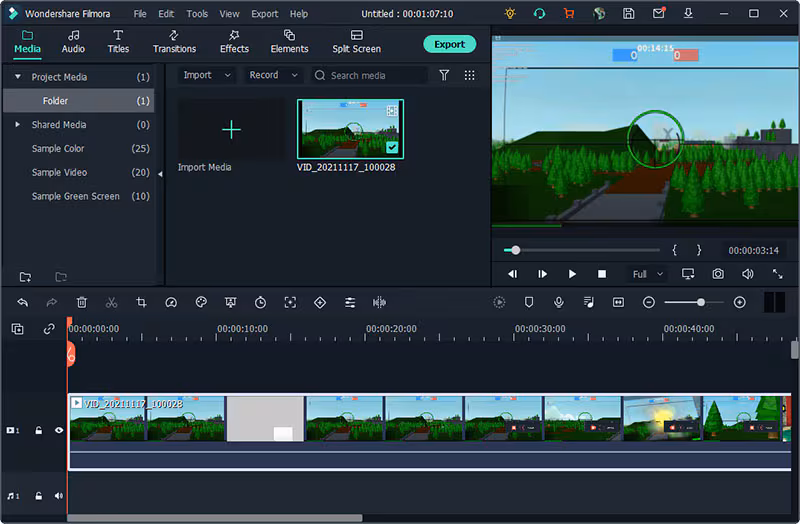
Task: Open Color correction palette icon
Action: [x=201, y=302]
